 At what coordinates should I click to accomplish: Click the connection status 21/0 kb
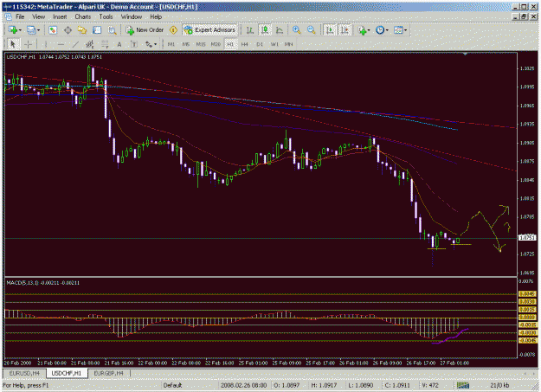pos(499,385)
